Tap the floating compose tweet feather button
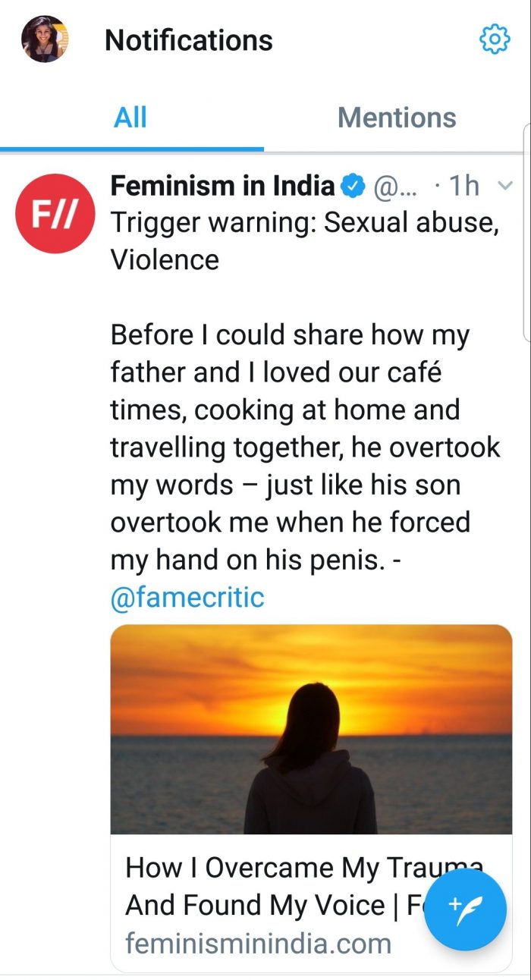Image resolution: width=531 pixels, height=980 pixels. coord(465,906)
